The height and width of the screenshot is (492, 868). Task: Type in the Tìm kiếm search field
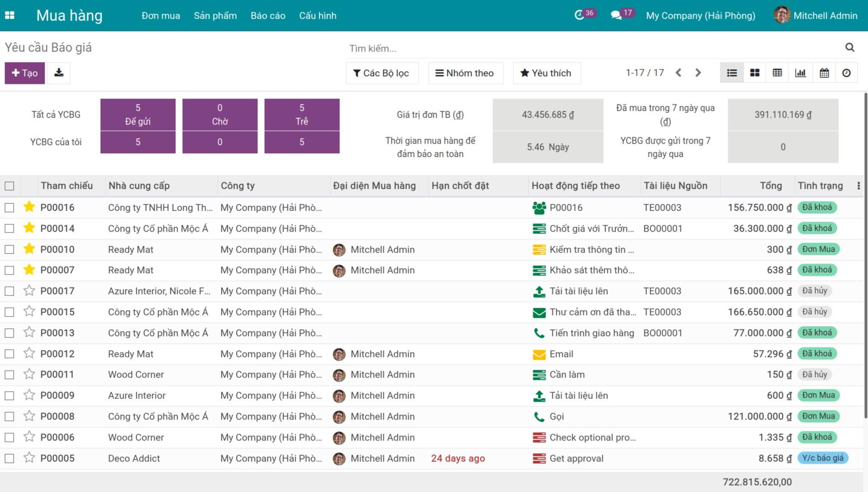[x=592, y=48]
